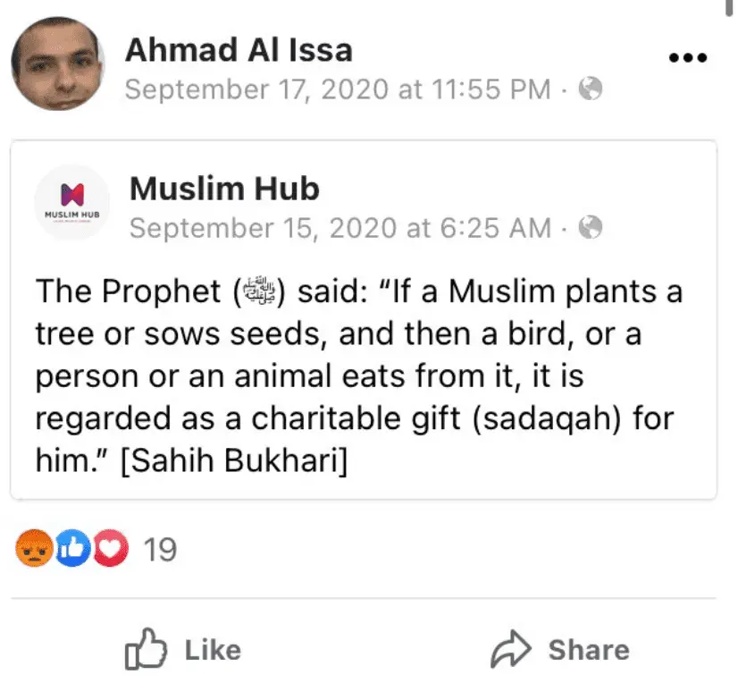Viewport: 738px width, 700px height.
Task: Click the angry reaction emoji
Action: pos(34,547)
